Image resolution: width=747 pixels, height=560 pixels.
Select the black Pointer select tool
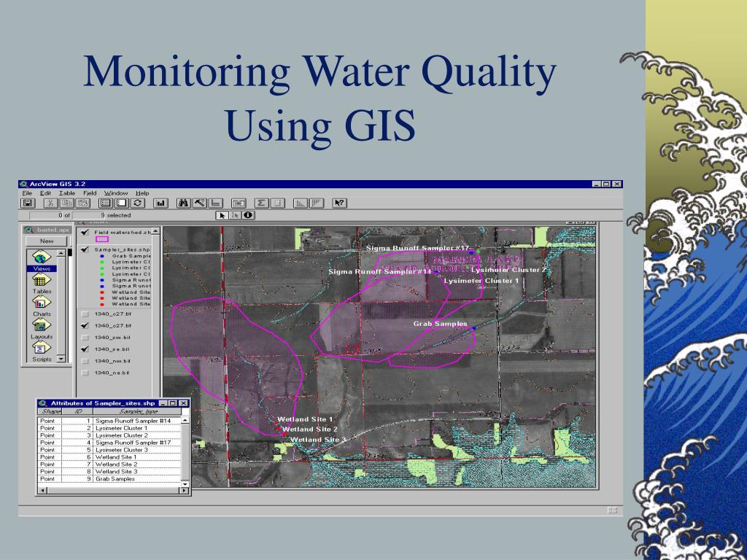[222, 216]
